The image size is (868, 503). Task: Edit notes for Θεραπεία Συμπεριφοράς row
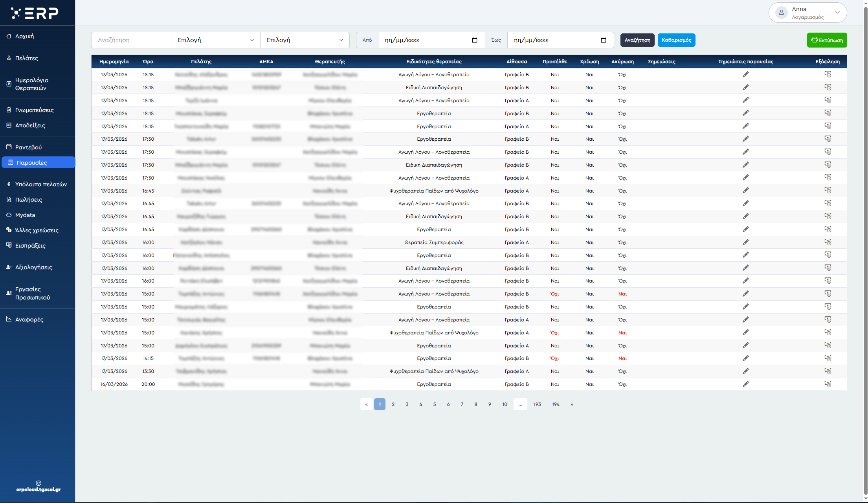pos(745,242)
